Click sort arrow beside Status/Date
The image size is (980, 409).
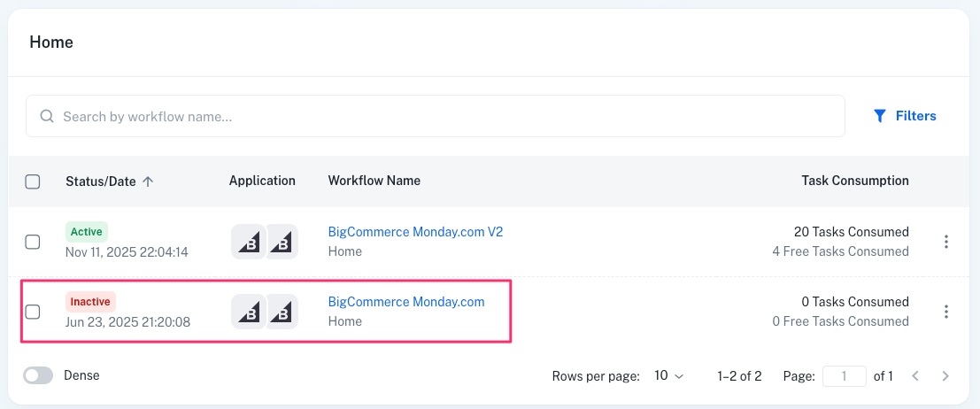(x=148, y=181)
